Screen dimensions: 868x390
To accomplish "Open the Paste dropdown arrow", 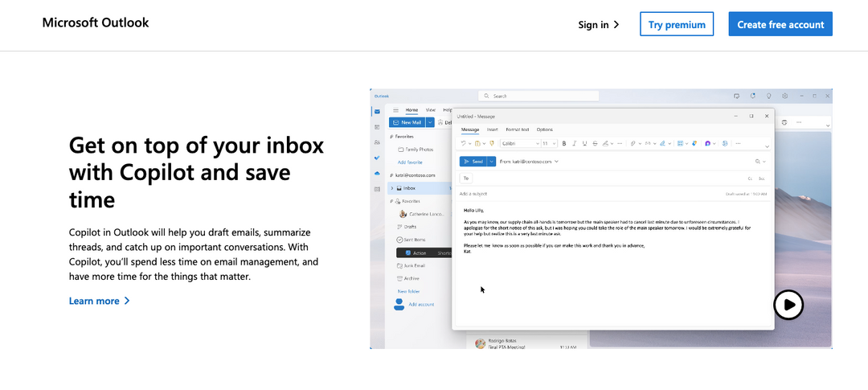I will pyautogui.click(x=485, y=143).
